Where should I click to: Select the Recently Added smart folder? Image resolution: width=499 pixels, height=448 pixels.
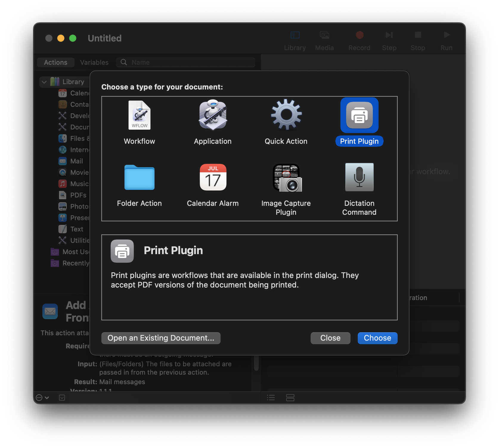point(70,263)
